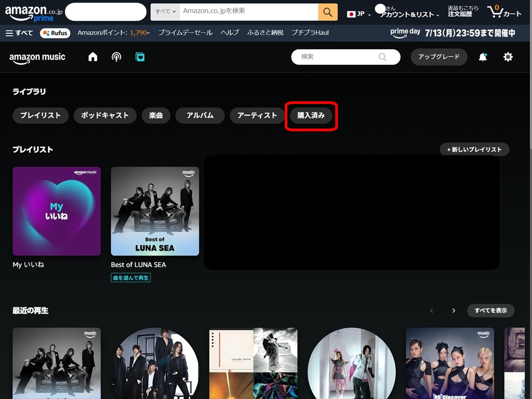The width and height of the screenshot is (532, 399).
Task: Select the 購入済み library filter
Action: [x=311, y=115]
